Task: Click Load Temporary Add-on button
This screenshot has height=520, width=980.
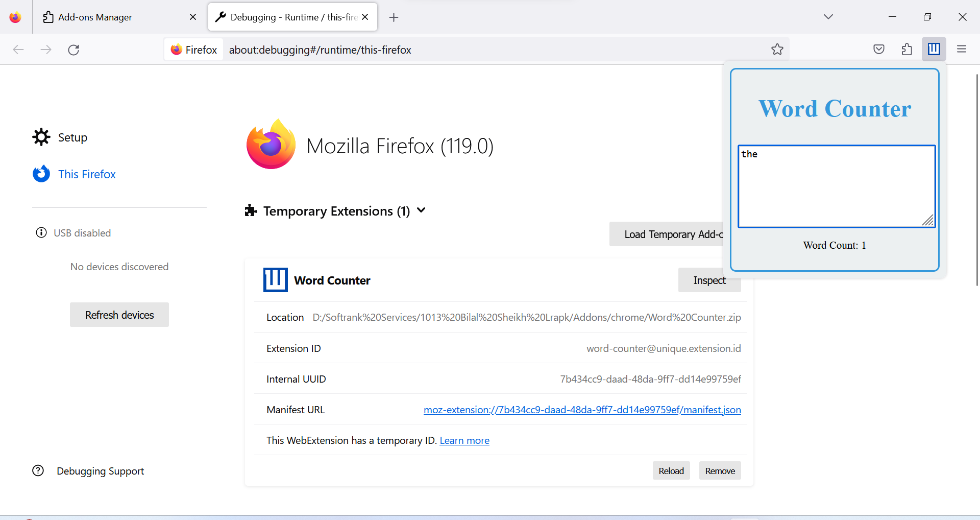Action: (667, 234)
